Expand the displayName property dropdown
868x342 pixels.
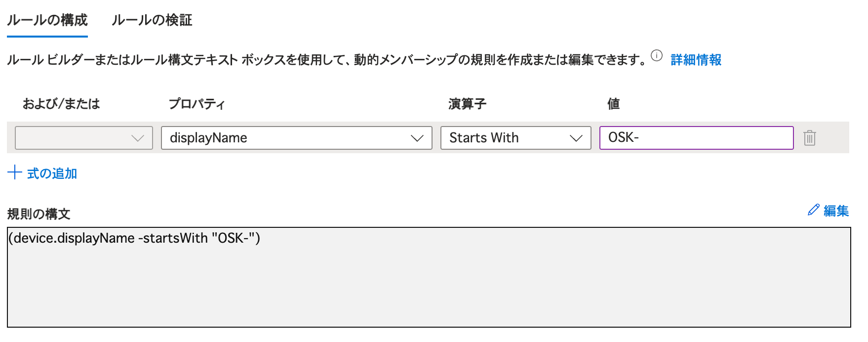pyautogui.click(x=296, y=138)
